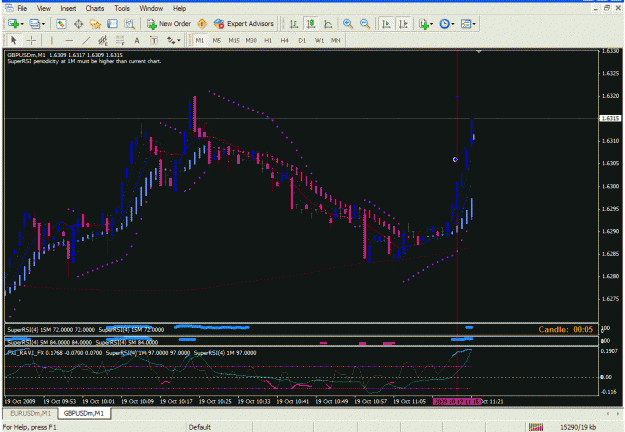Viewport: 625px width, 432px height.
Task: Open the Data Window panel
Action: click(x=79, y=24)
